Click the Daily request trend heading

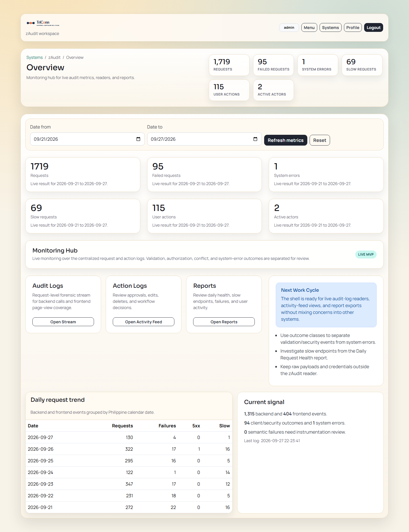click(58, 400)
